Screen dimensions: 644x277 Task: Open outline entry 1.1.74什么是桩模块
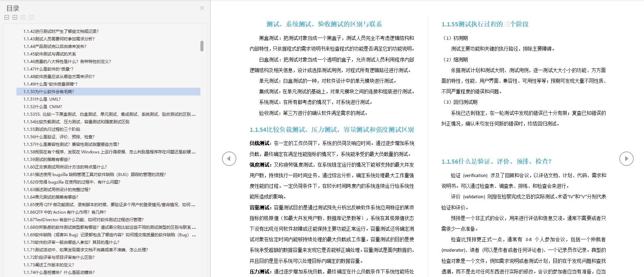(x=59, y=272)
